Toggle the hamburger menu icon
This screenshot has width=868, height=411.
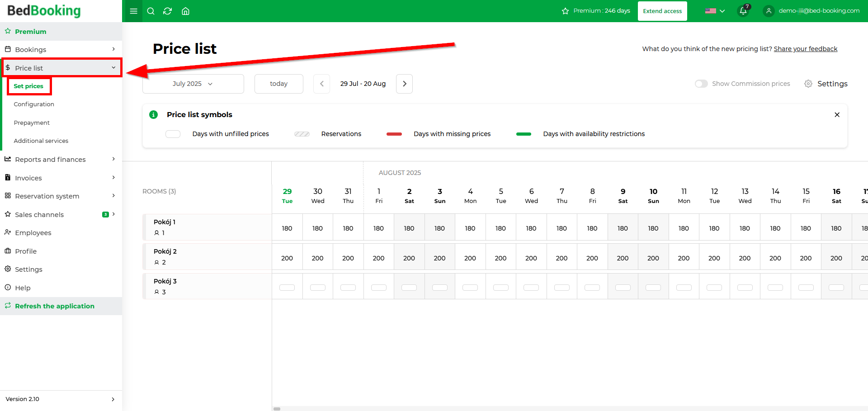pyautogui.click(x=133, y=11)
